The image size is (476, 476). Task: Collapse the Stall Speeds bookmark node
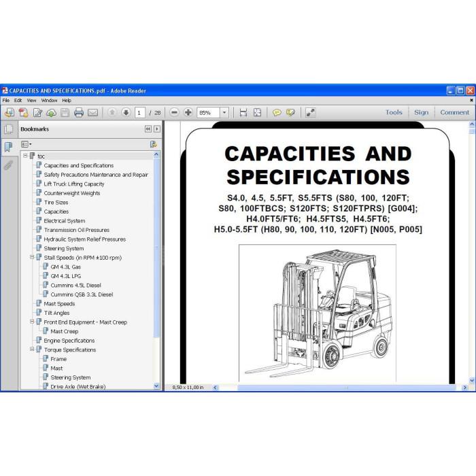(x=32, y=257)
